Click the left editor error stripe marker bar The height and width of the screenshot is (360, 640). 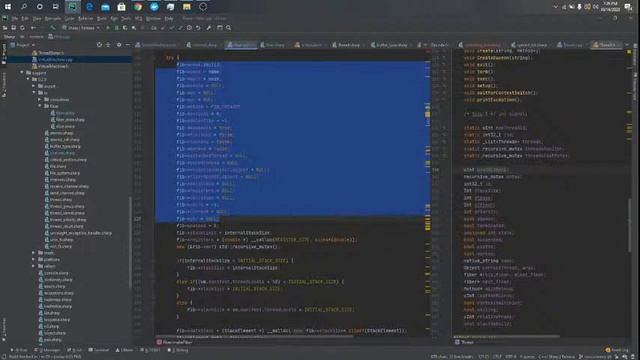pos(428,192)
